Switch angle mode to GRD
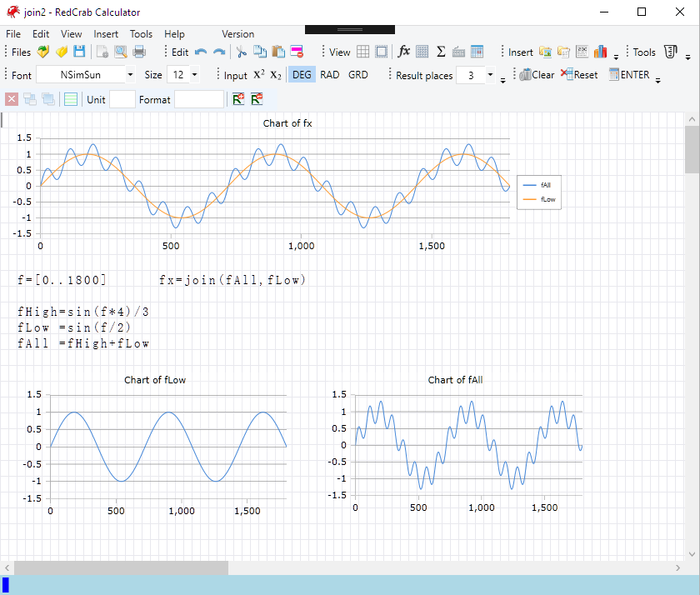The image size is (700, 595). pos(358,74)
